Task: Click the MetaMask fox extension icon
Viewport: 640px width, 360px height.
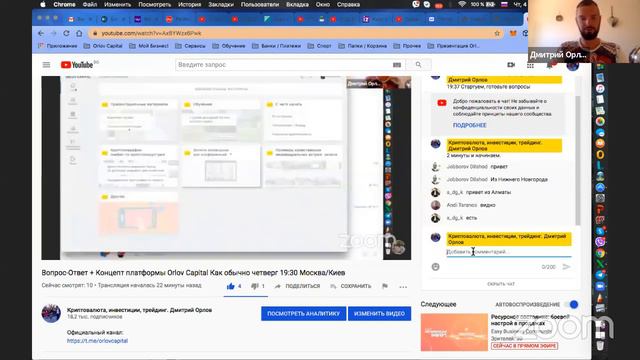Action: (513, 33)
